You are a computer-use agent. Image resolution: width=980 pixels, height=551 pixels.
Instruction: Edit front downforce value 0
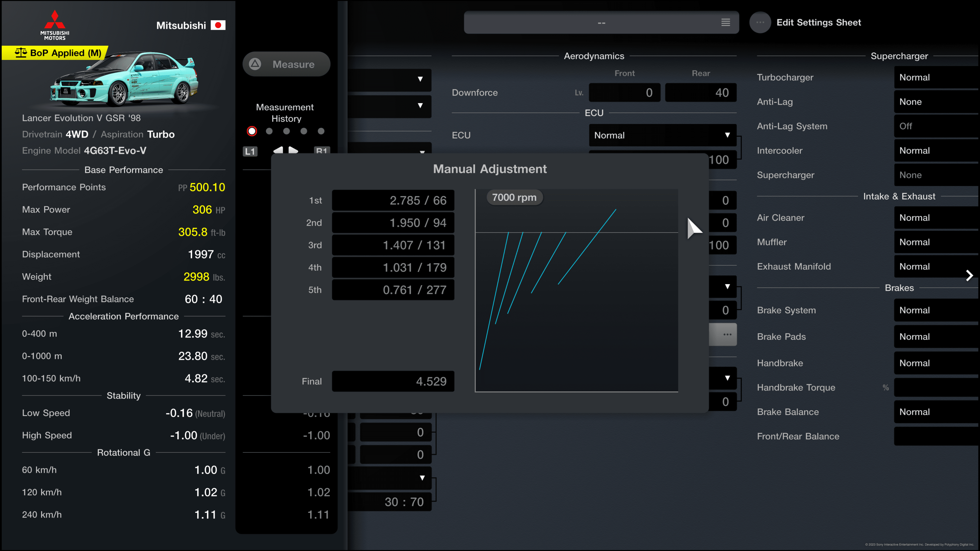(x=624, y=92)
